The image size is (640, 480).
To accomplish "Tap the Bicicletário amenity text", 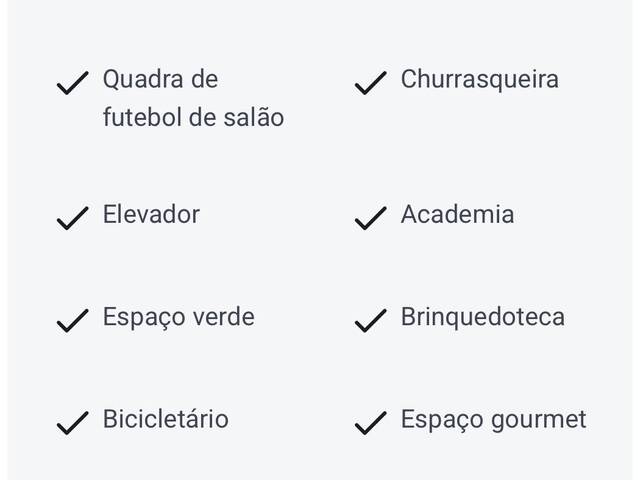I will tap(165, 419).
